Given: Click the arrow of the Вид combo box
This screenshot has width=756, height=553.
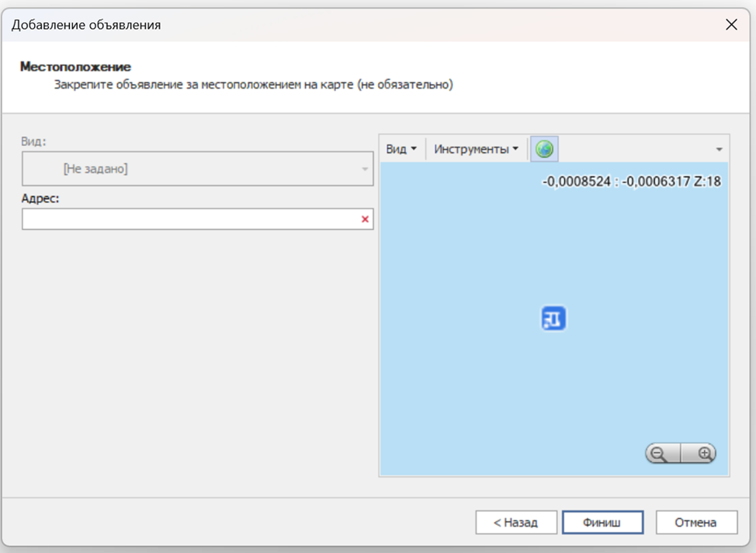Looking at the screenshot, I should 365,169.
